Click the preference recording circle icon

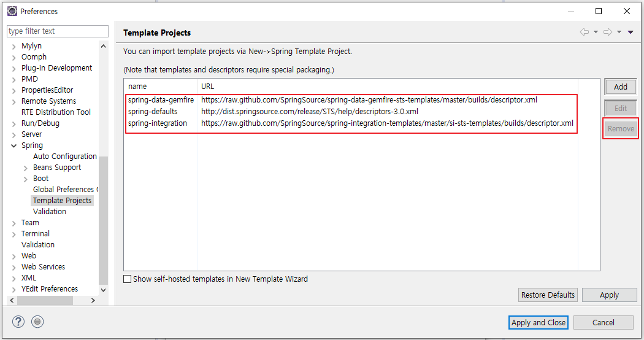click(37, 322)
